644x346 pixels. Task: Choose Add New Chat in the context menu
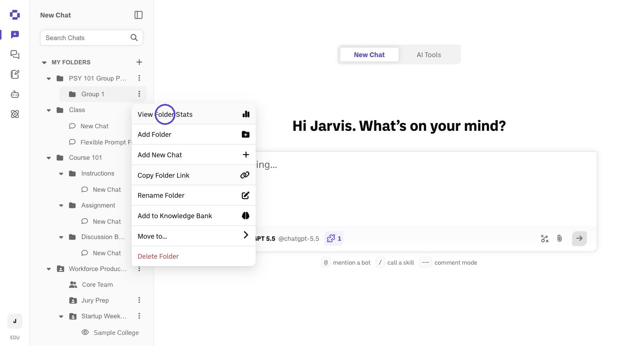coord(193,155)
